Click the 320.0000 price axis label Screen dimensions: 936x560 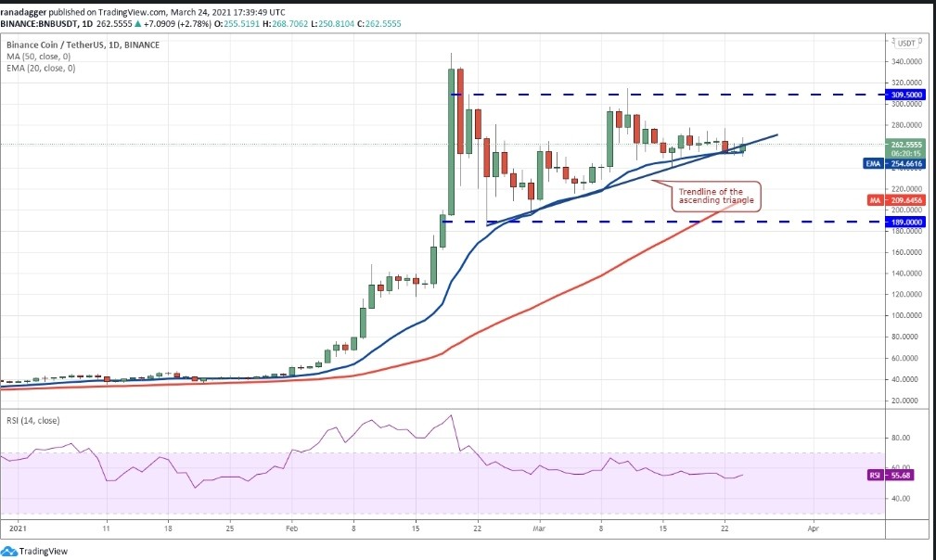coord(906,83)
